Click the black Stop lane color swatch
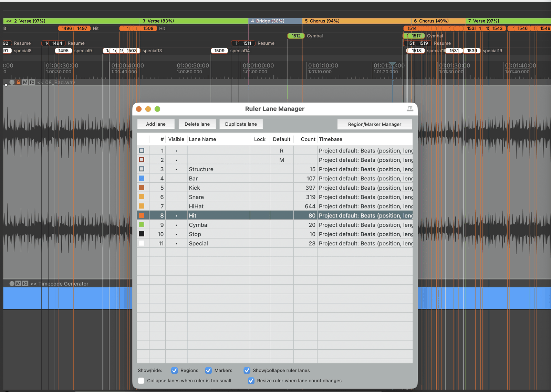The image size is (551, 392). pyautogui.click(x=142, y=234)
